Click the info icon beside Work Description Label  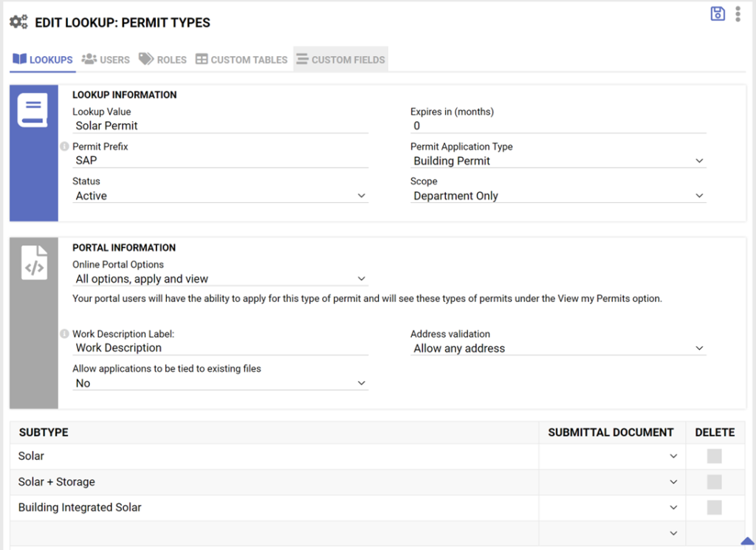[63, 334]
